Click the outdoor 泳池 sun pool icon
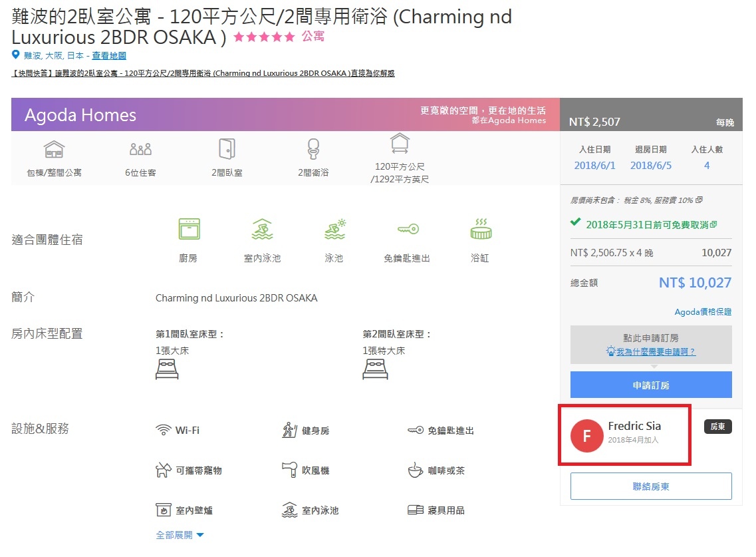The image size is (756, 557). tap(334, 229)
